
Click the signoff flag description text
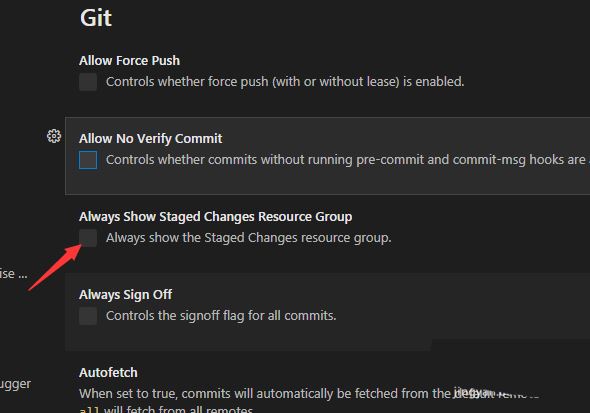pos(221,316)
